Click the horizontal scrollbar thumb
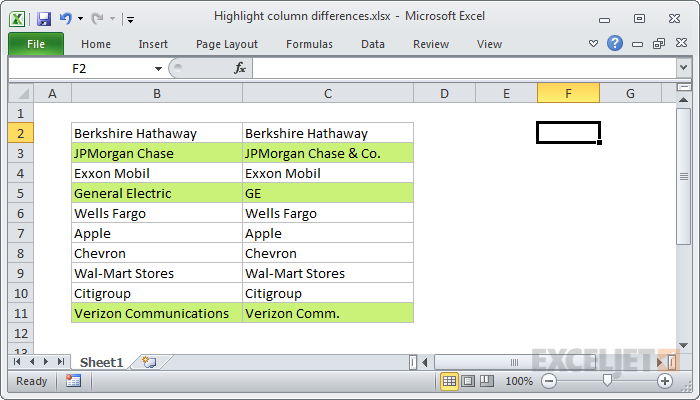700x400 pixels. 514,362
